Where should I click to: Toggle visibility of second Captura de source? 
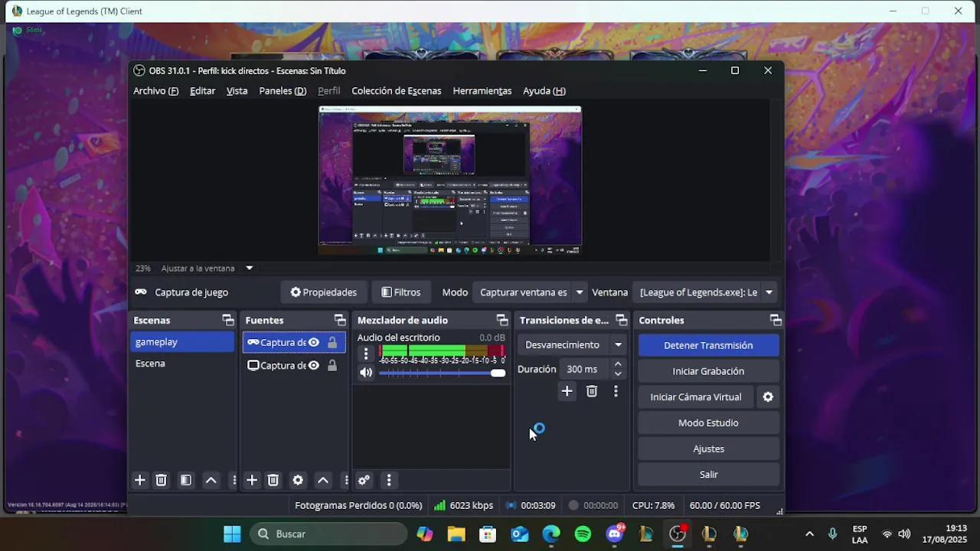pyautogui.click(x=313, y=365)
